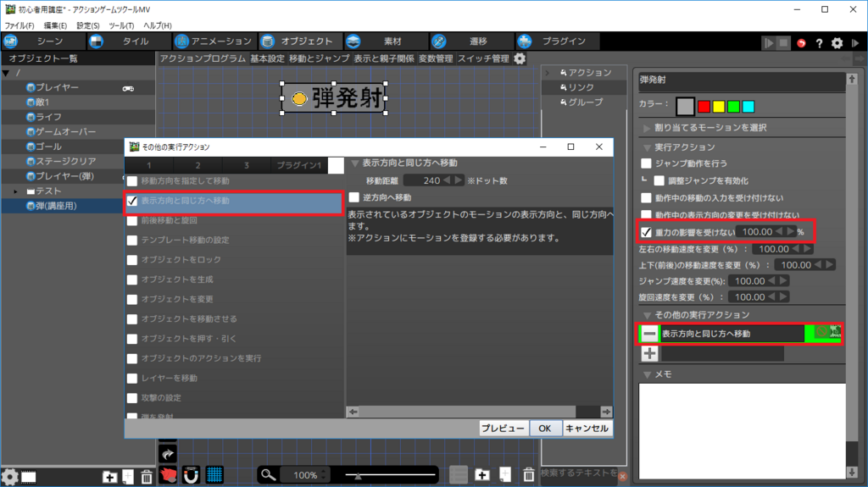This screenshot has width=868, height=487.
Task: Uncheck 表示方向と同じ方へ移動 in dialog list
Action: point(131,201)
